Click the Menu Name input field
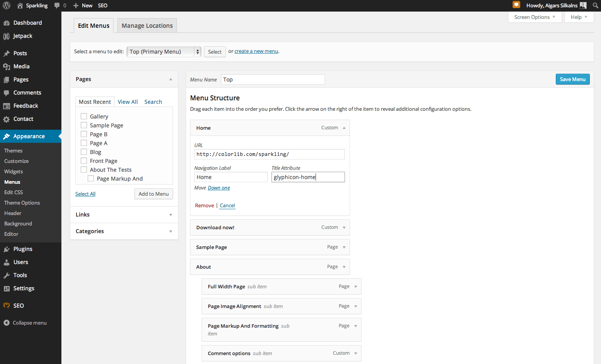601x364 pixels. (x=273, y=80)
